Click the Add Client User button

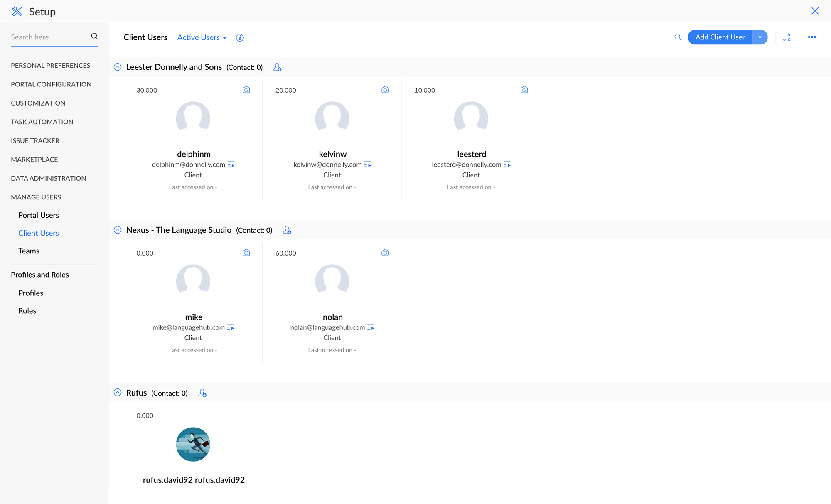[720, 37]
